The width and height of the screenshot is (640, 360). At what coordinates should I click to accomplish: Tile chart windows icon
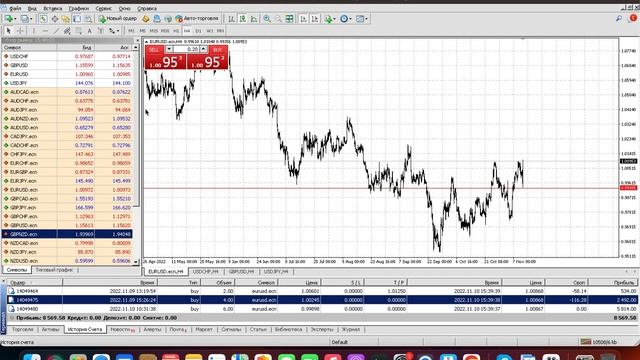(x=289, y=19)
